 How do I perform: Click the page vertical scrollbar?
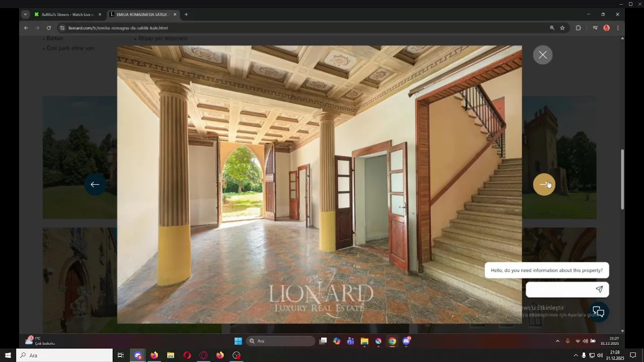622,179
